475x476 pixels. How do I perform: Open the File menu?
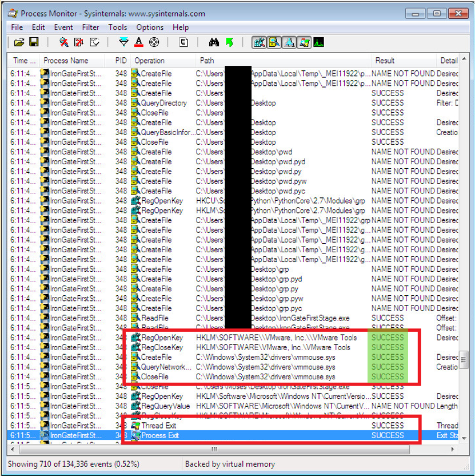tap(17, 27)
